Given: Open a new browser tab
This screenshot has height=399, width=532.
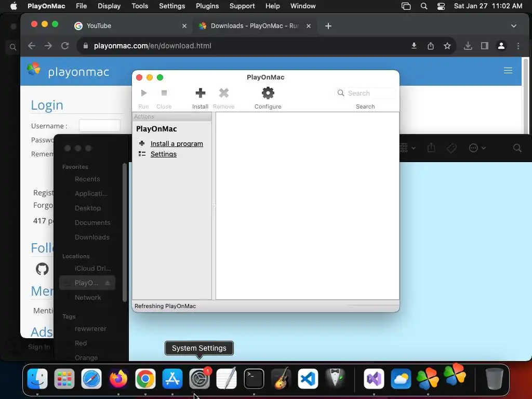Looking at the screenshot, I should [328, 26].
